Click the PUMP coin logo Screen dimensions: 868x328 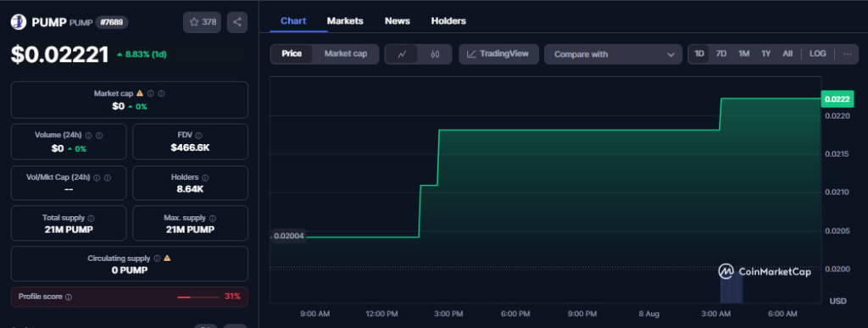(x=19, y=22)
